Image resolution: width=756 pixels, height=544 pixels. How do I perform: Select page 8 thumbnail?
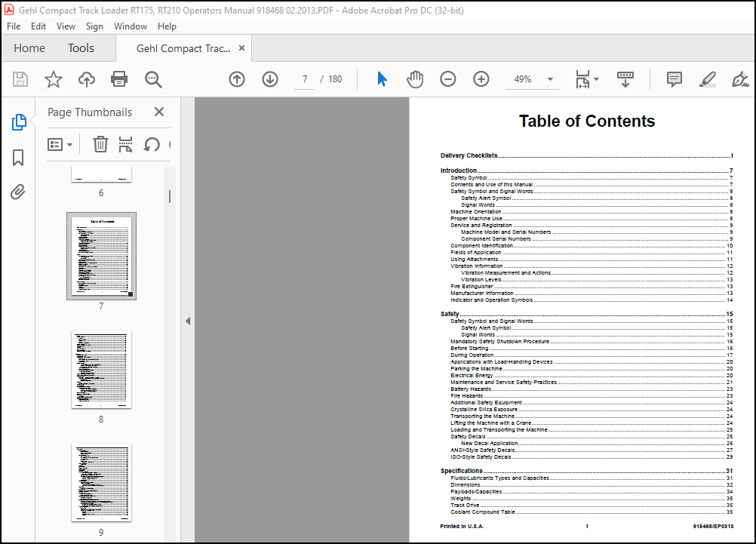(101, 370)
